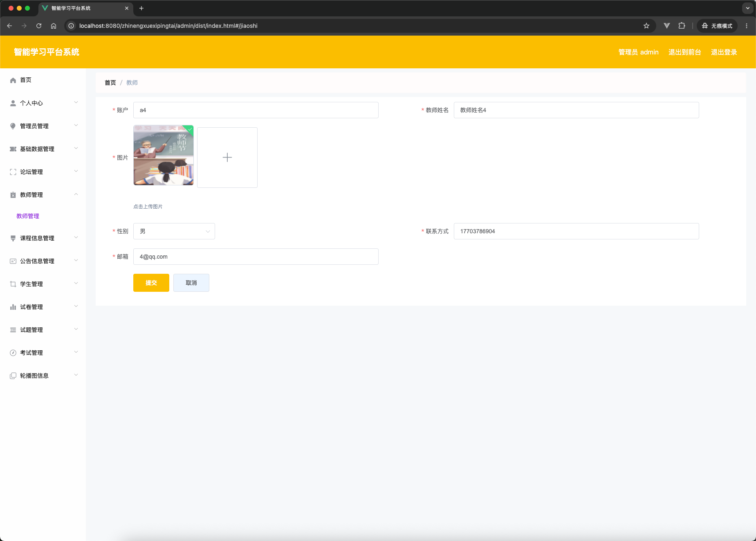Click 退出登录 to log out
The width and height of the screenshot is (756, 541).
[x=724, y=52]
